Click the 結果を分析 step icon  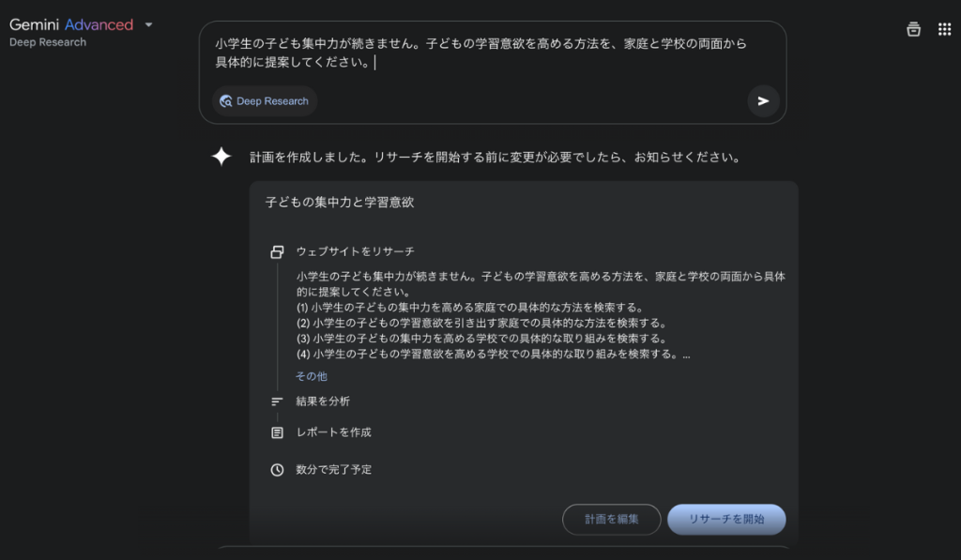(277, 401)
